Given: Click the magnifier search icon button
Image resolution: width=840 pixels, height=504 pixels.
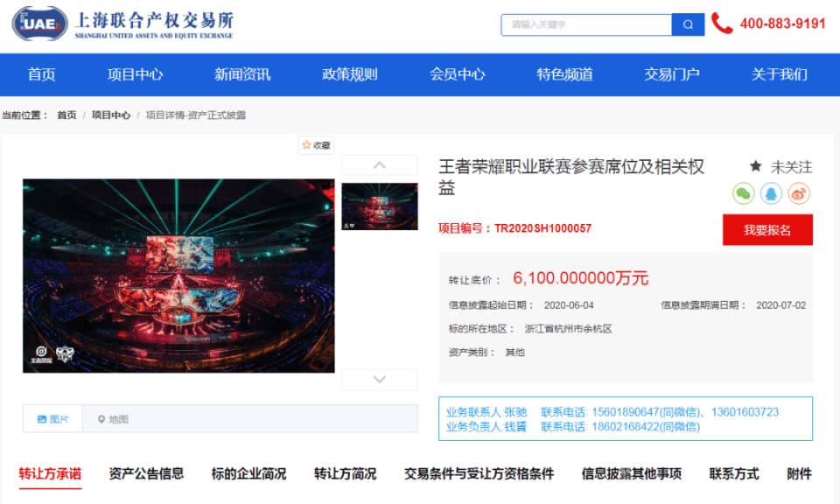Looking at the screenshot, I should [688, 24].
